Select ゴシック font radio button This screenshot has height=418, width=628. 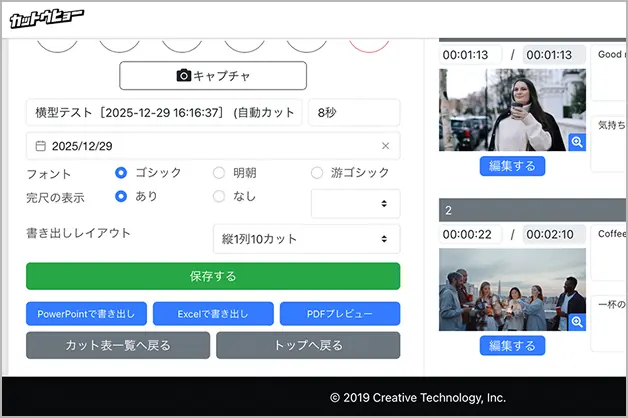tap(121, 173)
